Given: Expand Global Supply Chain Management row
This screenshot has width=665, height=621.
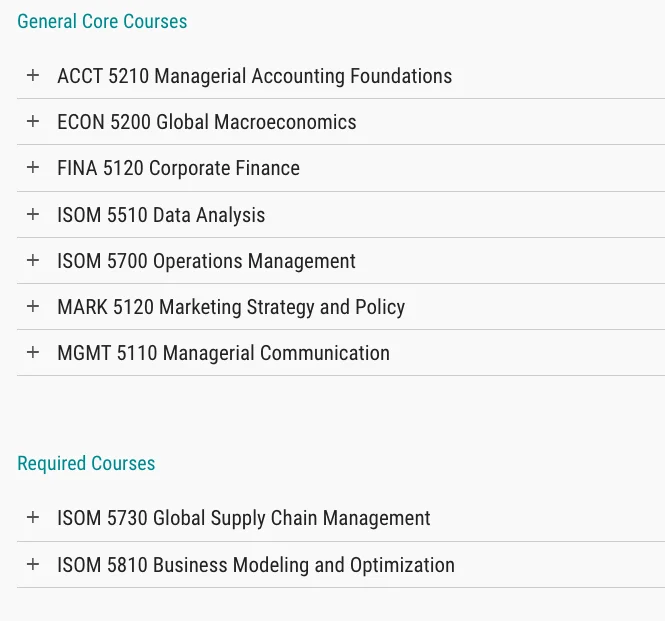Looking at the screenshot, I should click(243, 518).
